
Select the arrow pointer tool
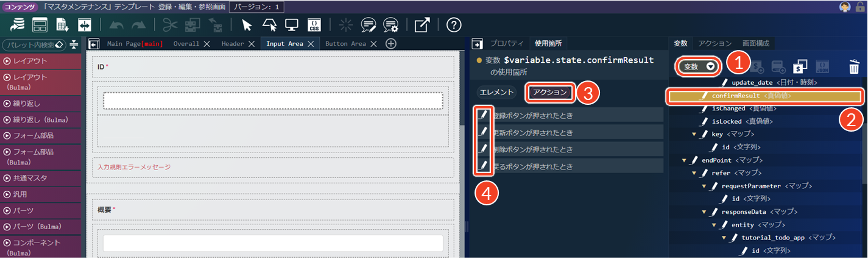coord(247,25)
